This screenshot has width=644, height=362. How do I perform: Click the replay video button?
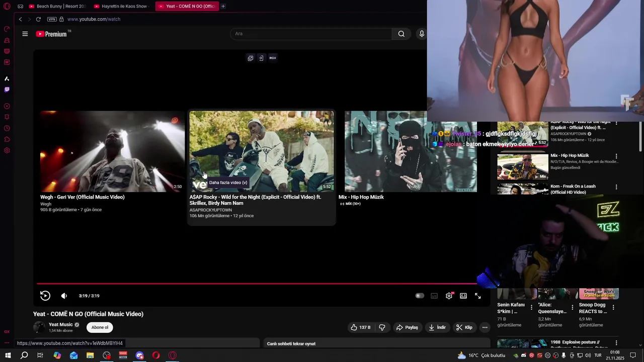[x=45, y=296]
